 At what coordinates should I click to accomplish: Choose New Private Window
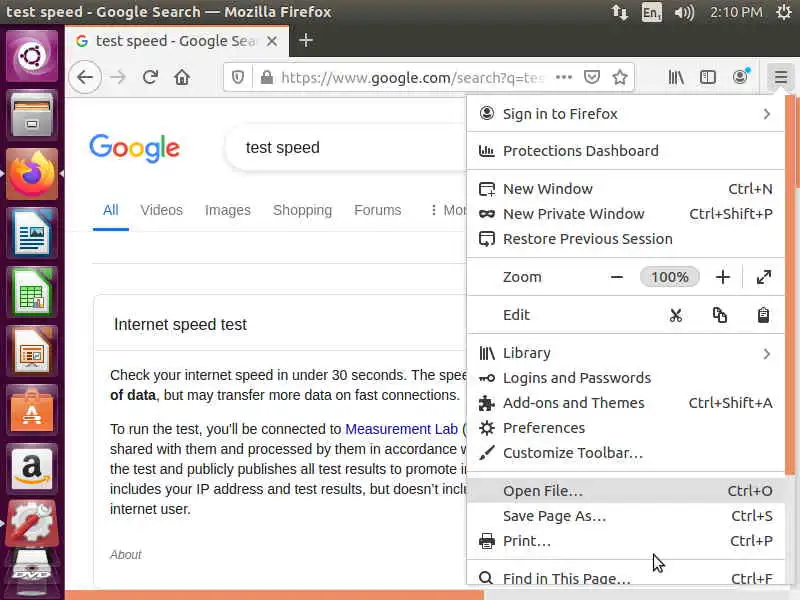click(x=626, y=214)
